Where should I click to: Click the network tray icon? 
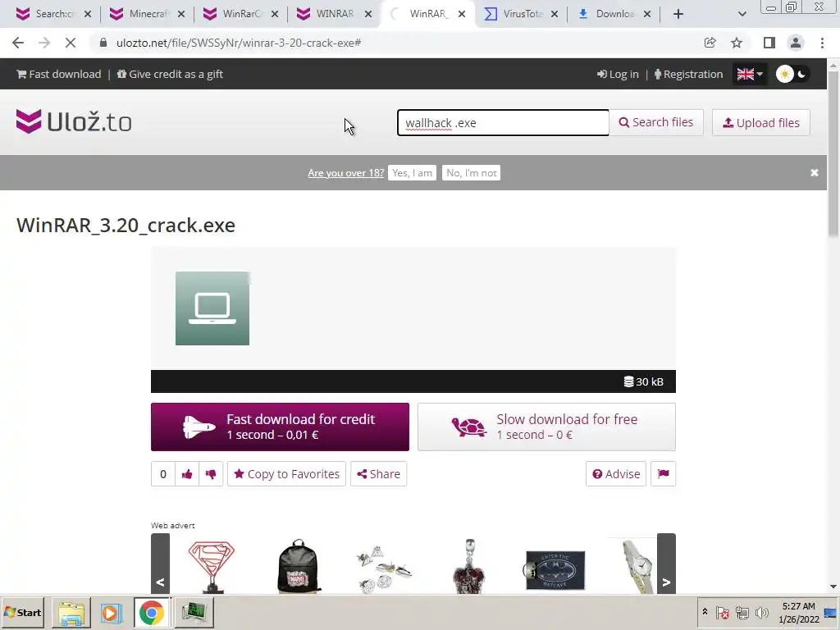click(x=742, y=612)
